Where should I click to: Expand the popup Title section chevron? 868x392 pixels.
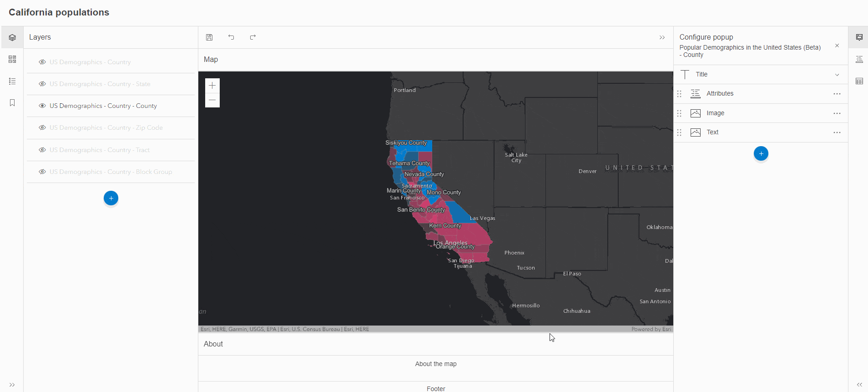click(837, 75)
